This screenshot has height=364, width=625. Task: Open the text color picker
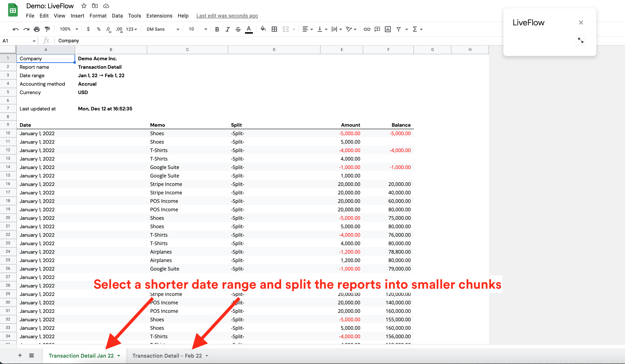pos(249,29)
